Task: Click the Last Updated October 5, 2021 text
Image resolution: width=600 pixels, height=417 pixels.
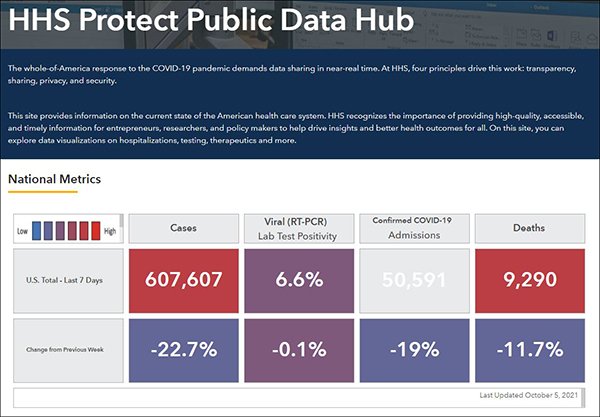Action: coord(529,397)
